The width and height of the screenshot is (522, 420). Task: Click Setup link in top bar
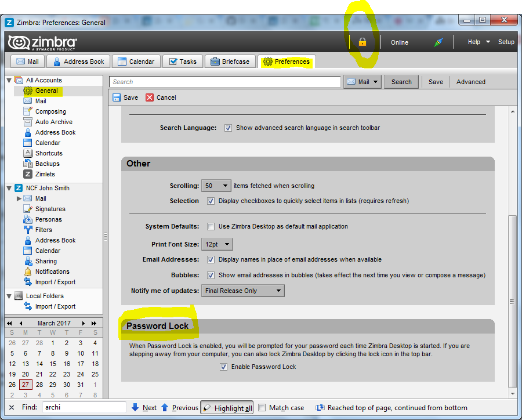(506, 42)
